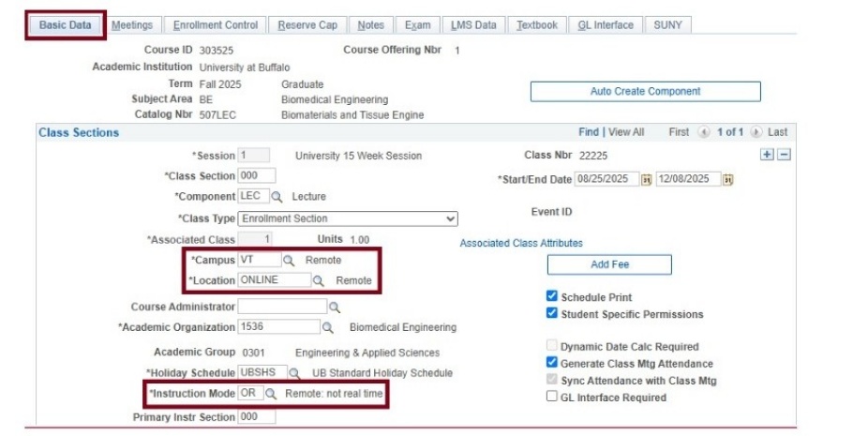Click the end date field 12/08/2025
The width and height of the screenshot is (868, 436).
tap(689, 179)
